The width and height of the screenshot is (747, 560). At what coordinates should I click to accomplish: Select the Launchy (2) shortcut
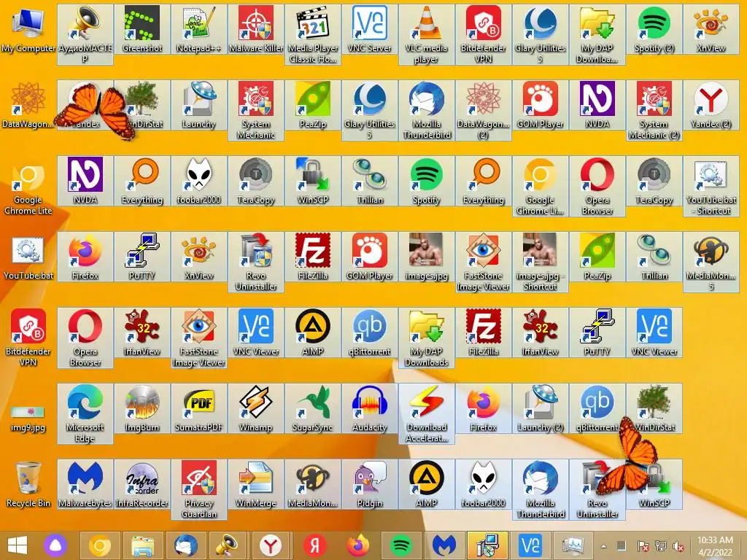pyautogui.click(x=541, y=408)
